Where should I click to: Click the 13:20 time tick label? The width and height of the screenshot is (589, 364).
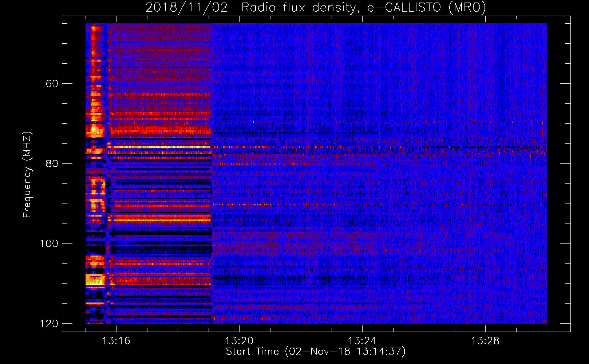(239, 341)
